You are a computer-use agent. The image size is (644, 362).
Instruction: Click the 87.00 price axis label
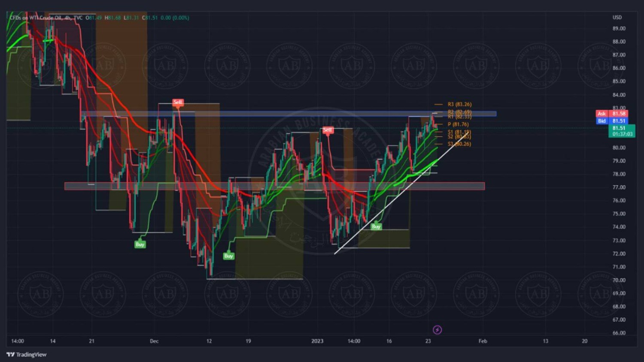point(619,55)
